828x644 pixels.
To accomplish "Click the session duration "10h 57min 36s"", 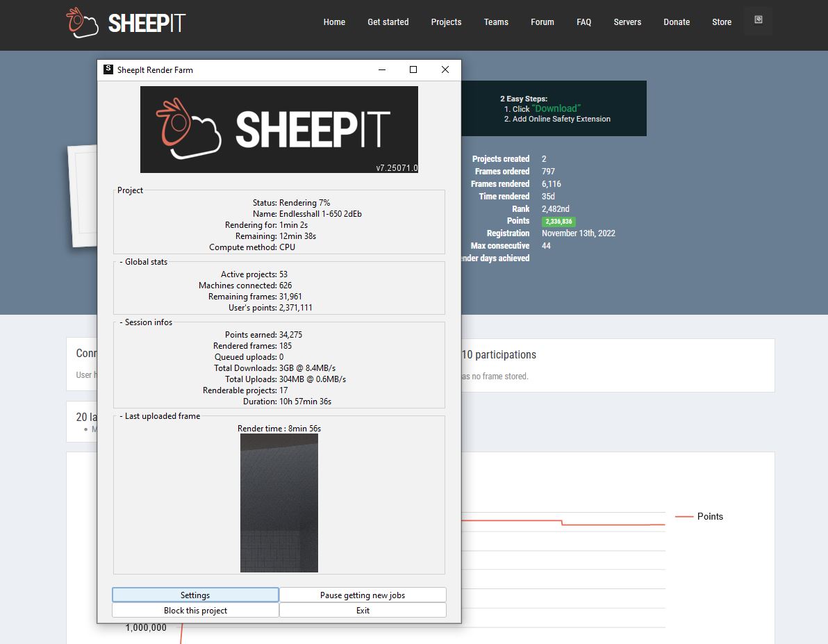I will (305, 402).
